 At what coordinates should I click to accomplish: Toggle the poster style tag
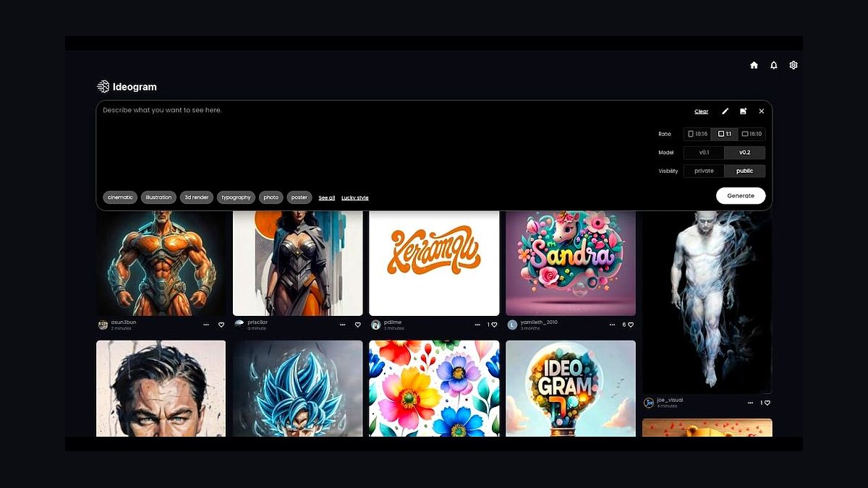299,197
